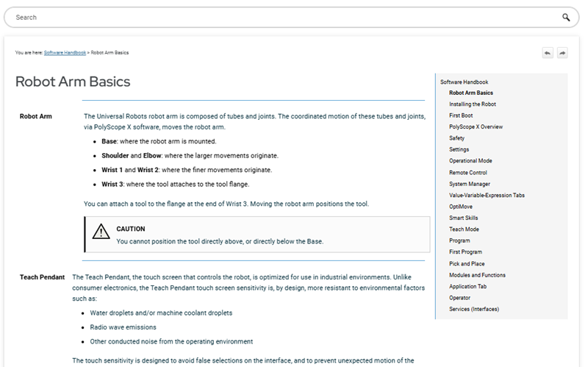Open the Installing the Robot topic
588x367 pixels.
(473, 104)
